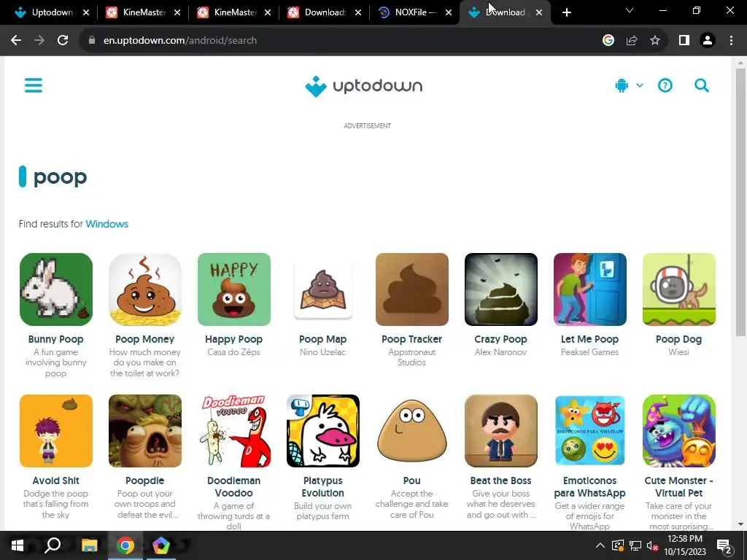Image resolution: width=747 pixels, height=560 pixels.
Task: Open the Happy Poop app icon
Action: (234, 289)
